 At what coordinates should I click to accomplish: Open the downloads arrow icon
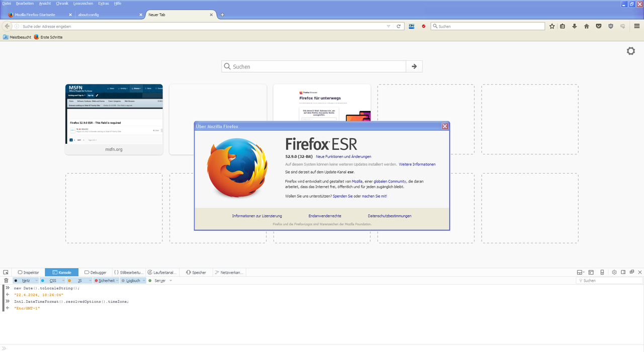click(575, 26)
